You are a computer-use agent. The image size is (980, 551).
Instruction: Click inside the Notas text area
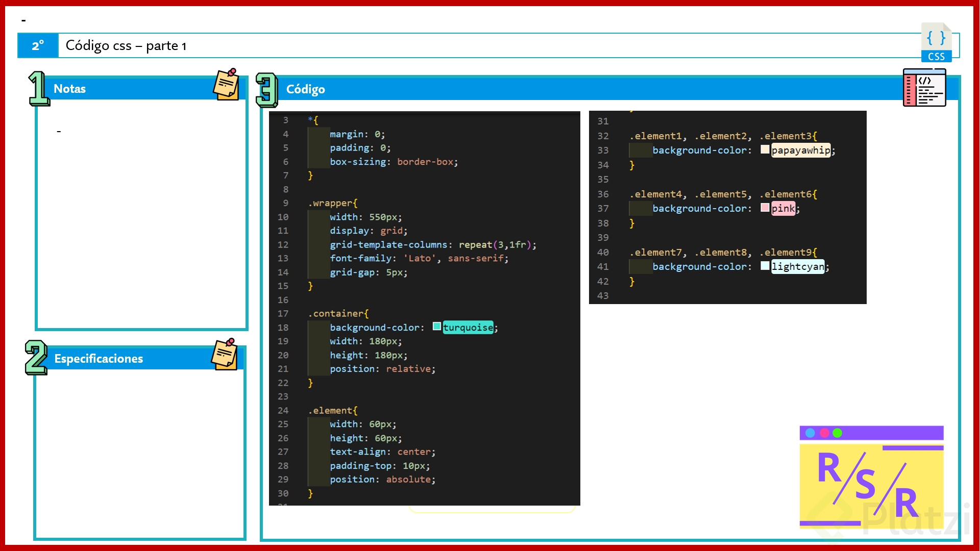coord(141,214)
